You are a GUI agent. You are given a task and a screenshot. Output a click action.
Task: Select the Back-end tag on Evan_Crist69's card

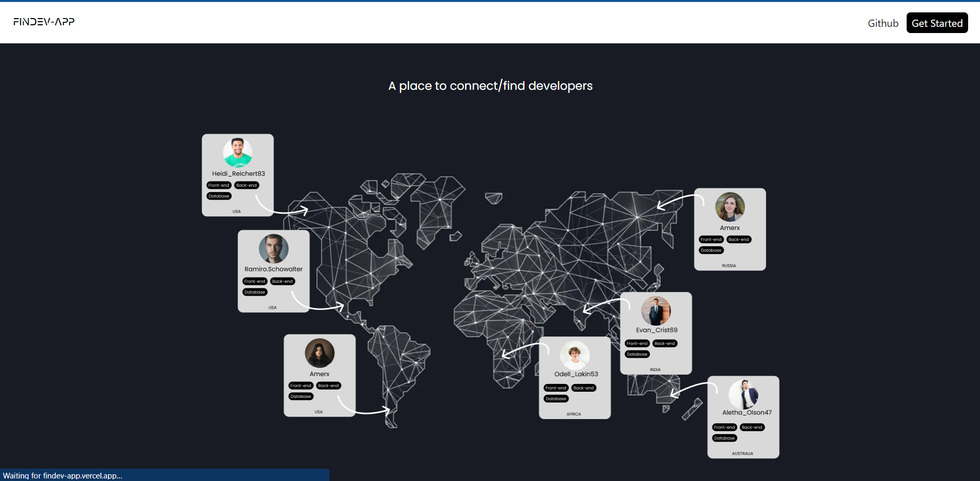(664, 343)
